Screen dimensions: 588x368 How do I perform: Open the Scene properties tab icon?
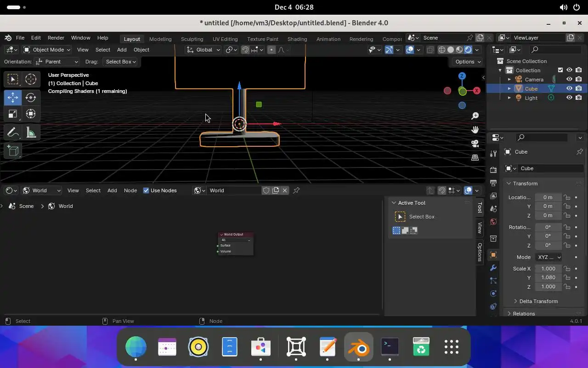(493, 208)
